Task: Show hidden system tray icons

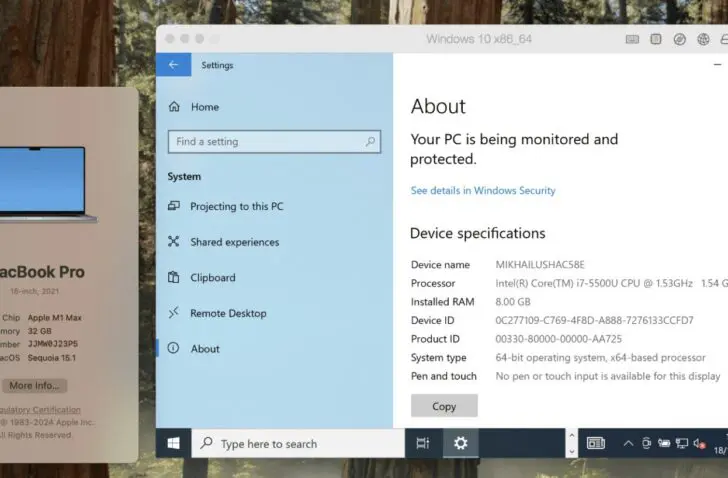Action: tap(628, 444)
